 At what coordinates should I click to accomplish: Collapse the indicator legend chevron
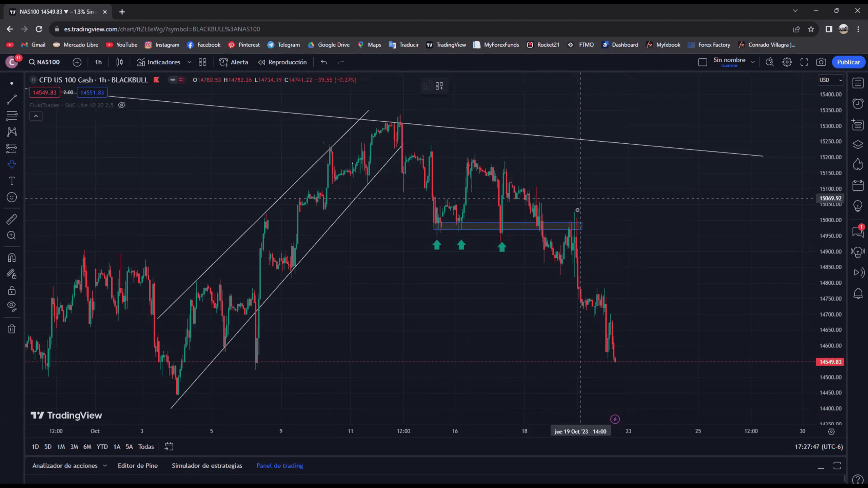click(36, 116)
